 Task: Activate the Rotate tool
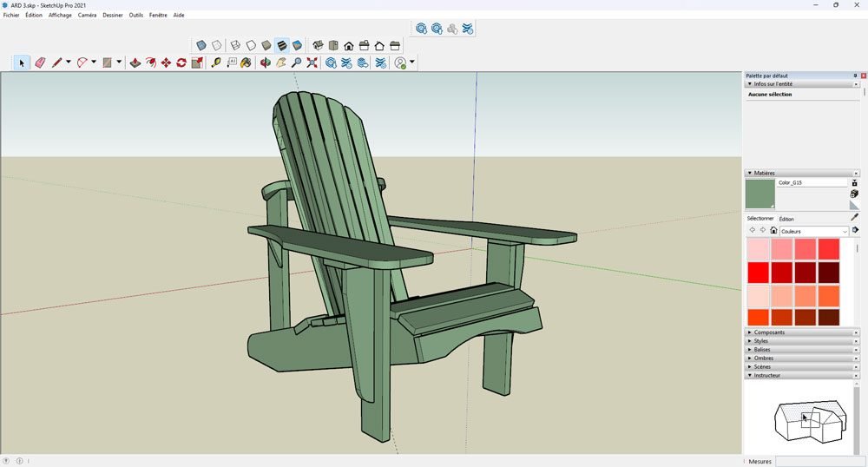click(181, 63)
